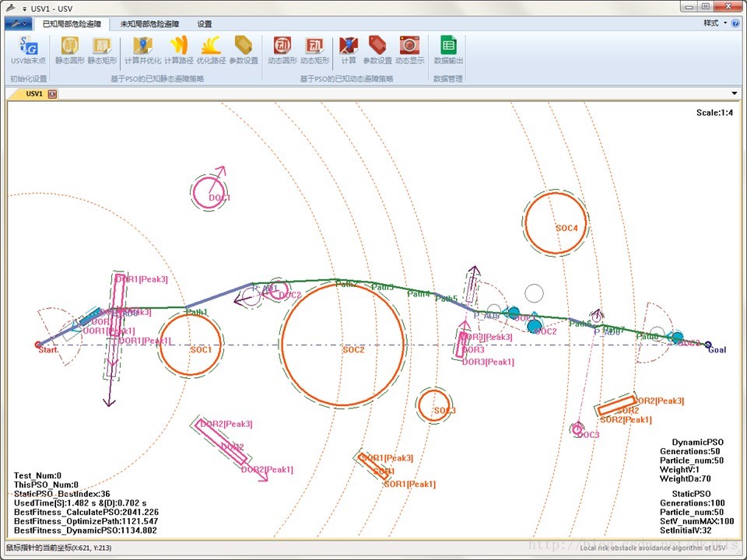Click the USV始末点 start-goal icon
This screenshot has width=747, height=560.
point(28,50)
